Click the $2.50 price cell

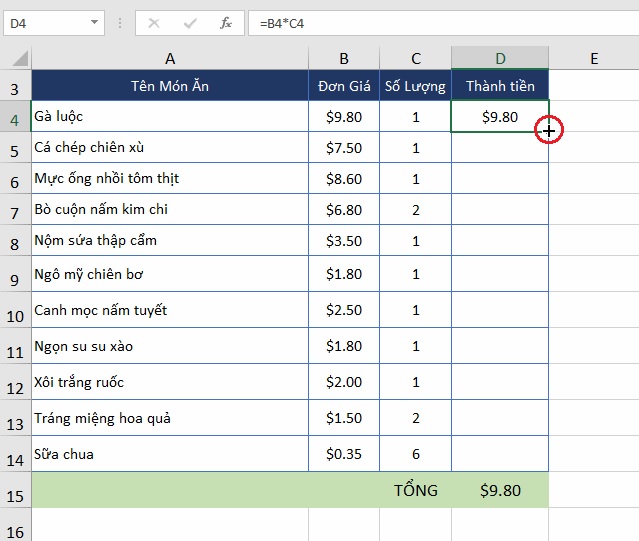coord(344,310)
